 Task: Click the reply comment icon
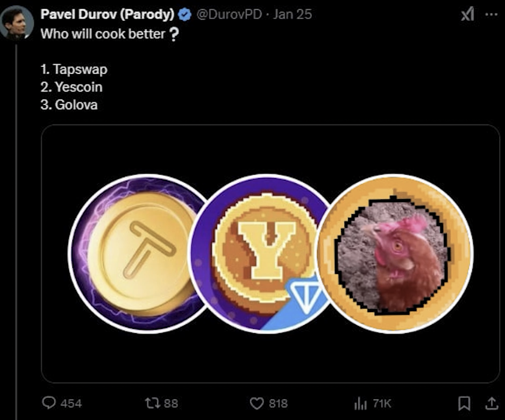[x=49, y=403]
